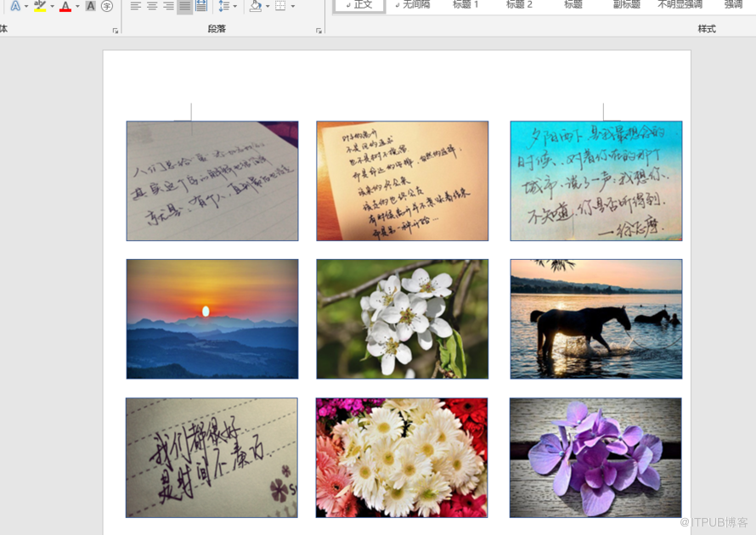Screen dimensions: 756x535
Task: Apply the 副标题 style
Action: pos(627,4)
